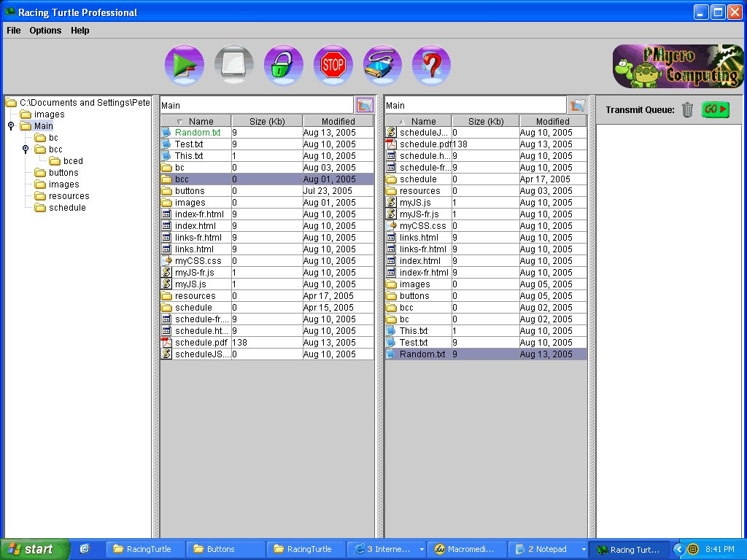Select index.html in the right file list

point(486,260)
